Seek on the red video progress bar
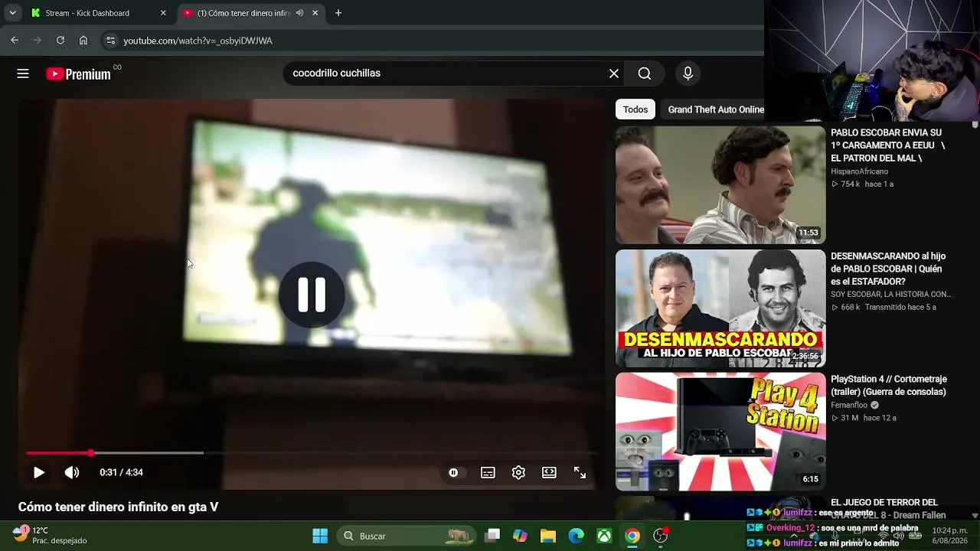The height and width of the screenshot is (551, 980). click(312, 453)
